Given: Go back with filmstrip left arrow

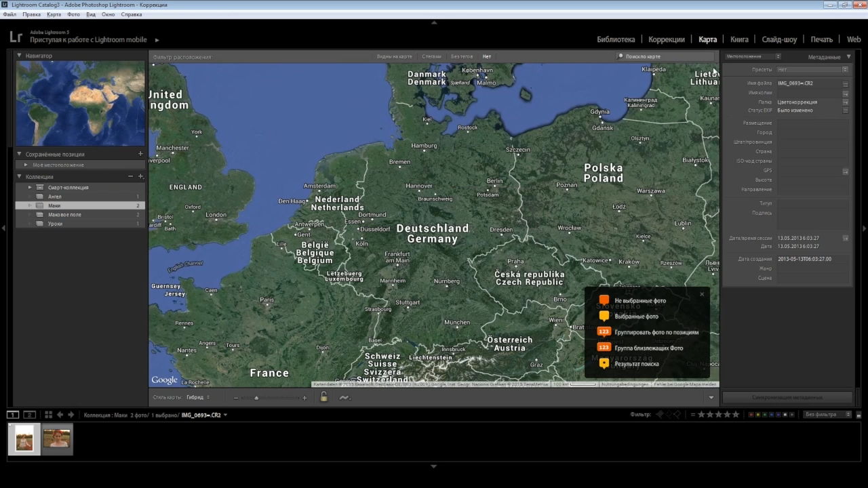Looking at the screenshot, I should (x=60, y=415).
